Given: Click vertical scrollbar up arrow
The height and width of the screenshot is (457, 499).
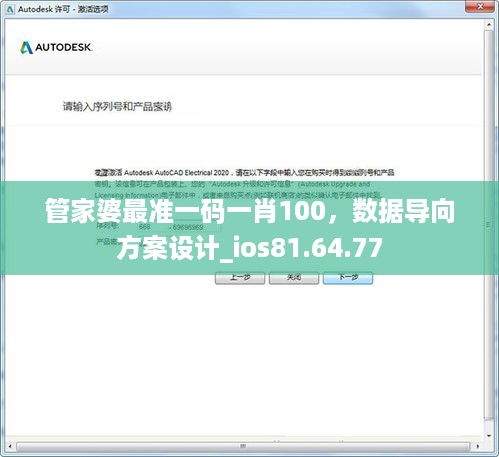Looking at the screenshot, I should [x=489, y=25].
